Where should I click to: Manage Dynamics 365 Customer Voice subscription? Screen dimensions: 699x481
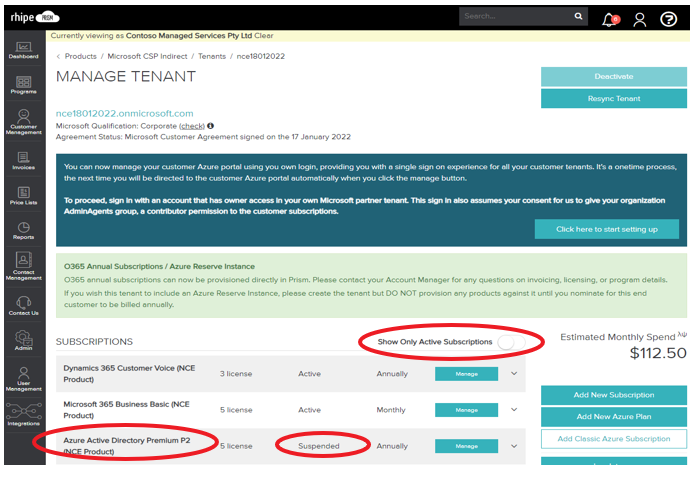[x=466, y=374]
